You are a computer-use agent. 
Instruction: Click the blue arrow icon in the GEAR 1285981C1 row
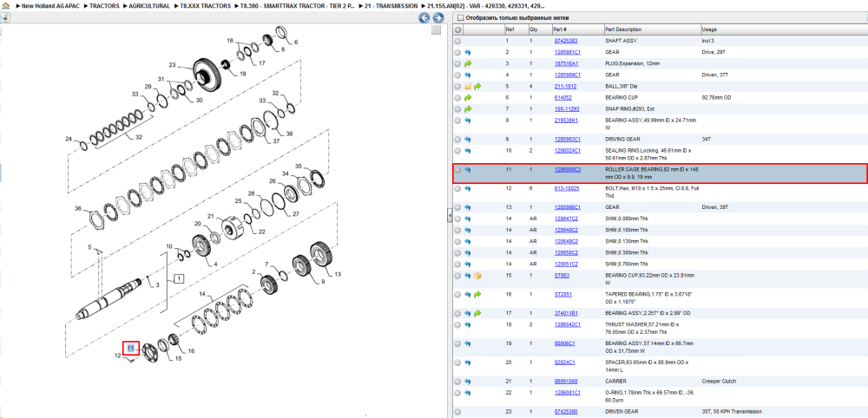point(467,53)
